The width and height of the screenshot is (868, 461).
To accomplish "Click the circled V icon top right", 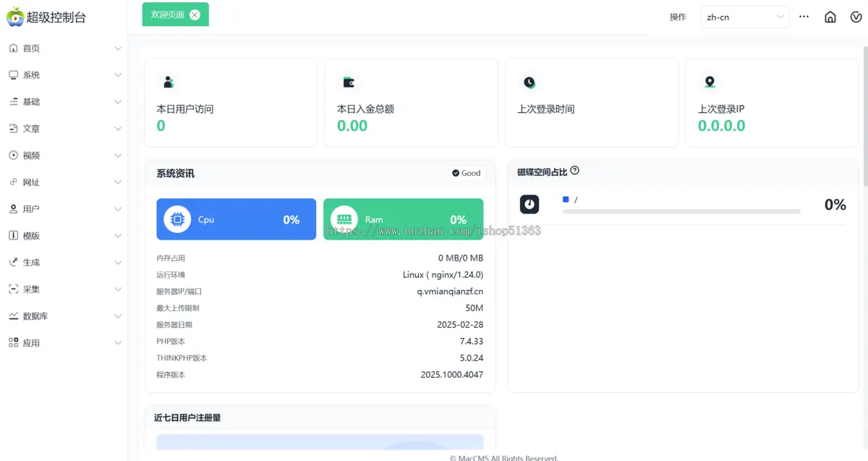I will (x=856, y=17).
